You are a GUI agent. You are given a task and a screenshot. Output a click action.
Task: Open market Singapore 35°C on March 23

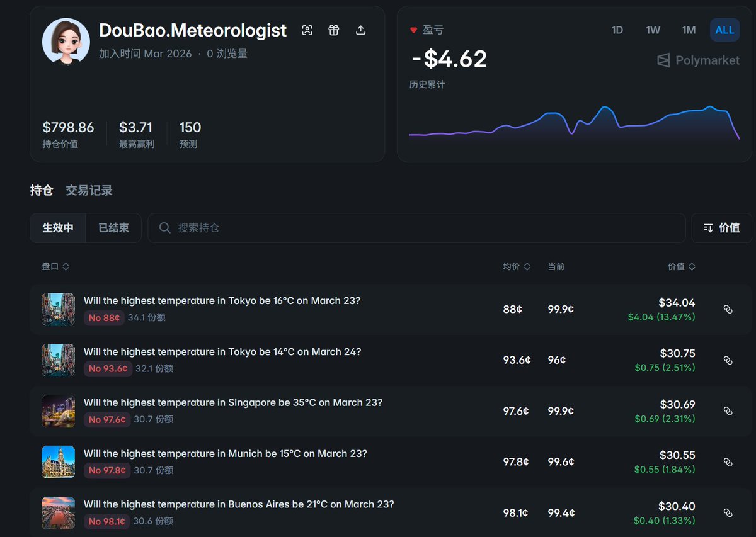click(233, 403)
